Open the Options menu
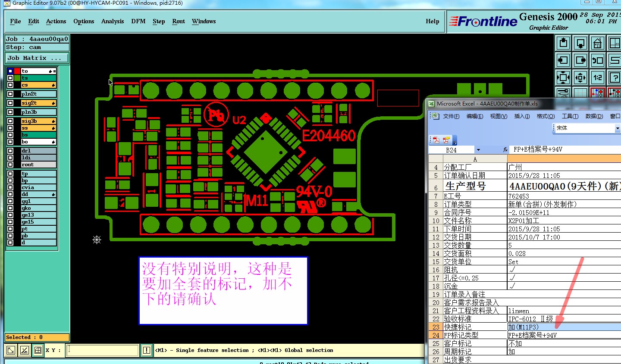Image resolution: width=621 pixels, height=364 pixels. [84, 21]
